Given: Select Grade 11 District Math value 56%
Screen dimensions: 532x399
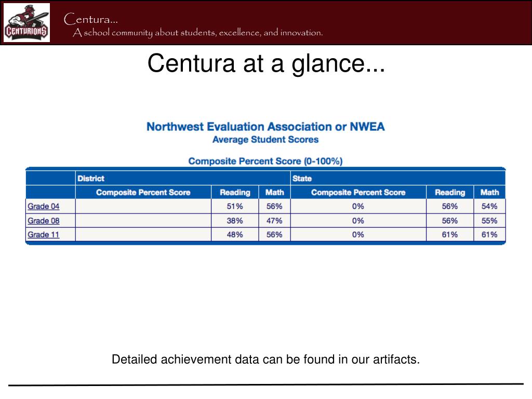Looking at the screenshot, I should click(x=274, y=234).
